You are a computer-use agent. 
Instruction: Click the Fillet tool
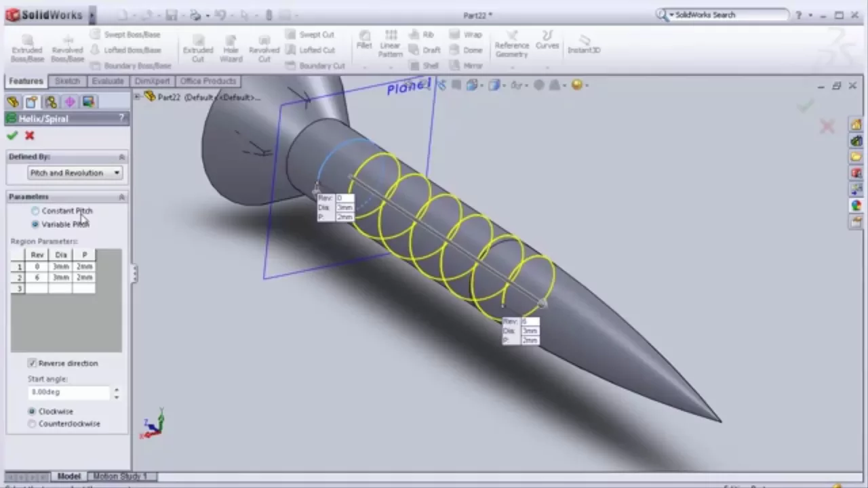point(364,41)
